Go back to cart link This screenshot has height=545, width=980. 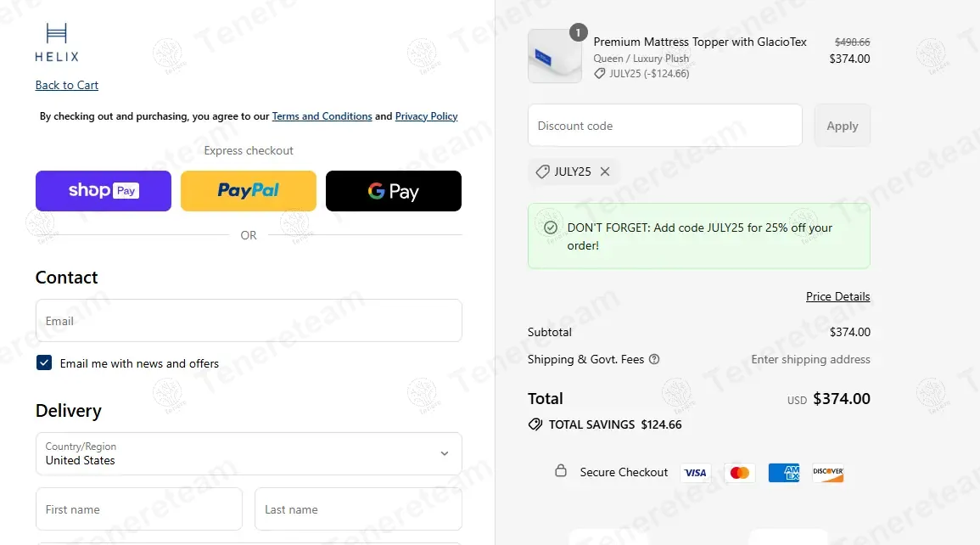(x=67, y=85)
